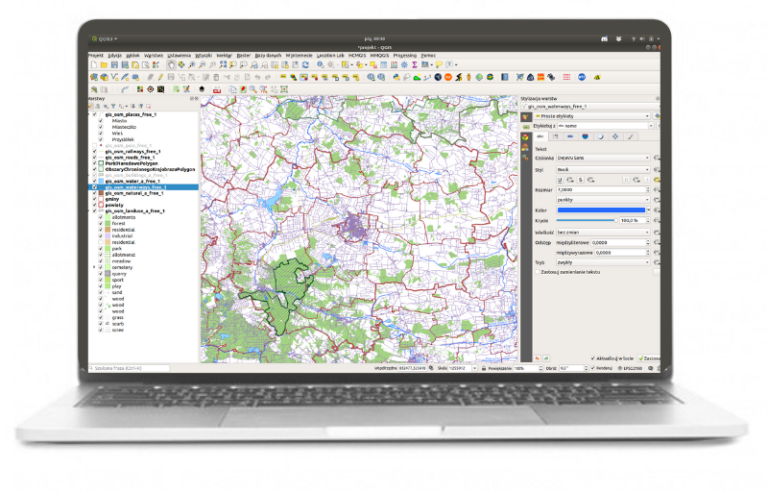The height and width of the screenshot is (492, 768).
Task: Open the punkty size unit dropdown
Action: 603,200
